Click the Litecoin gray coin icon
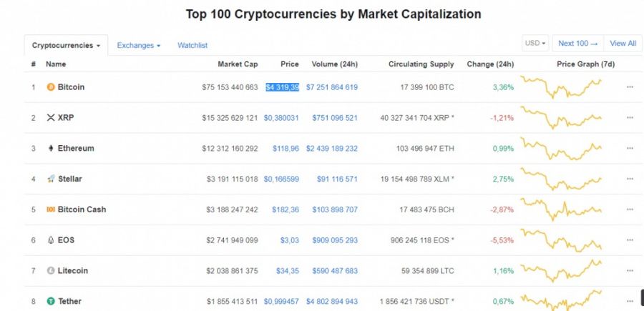 [x=51, y=271]
